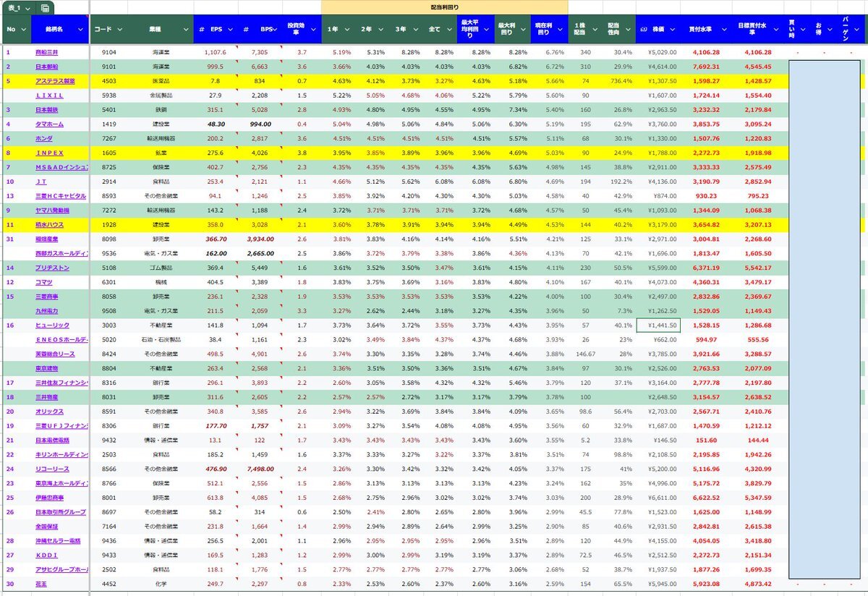Open the 全て column dropdown arrow

(x=449, y=30)
